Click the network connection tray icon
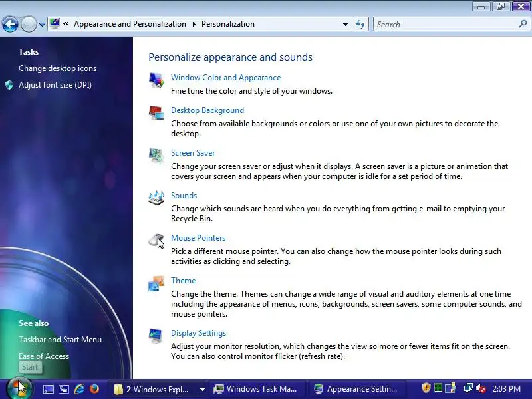Screen dimensions: 532x399 tap(468, 388)
